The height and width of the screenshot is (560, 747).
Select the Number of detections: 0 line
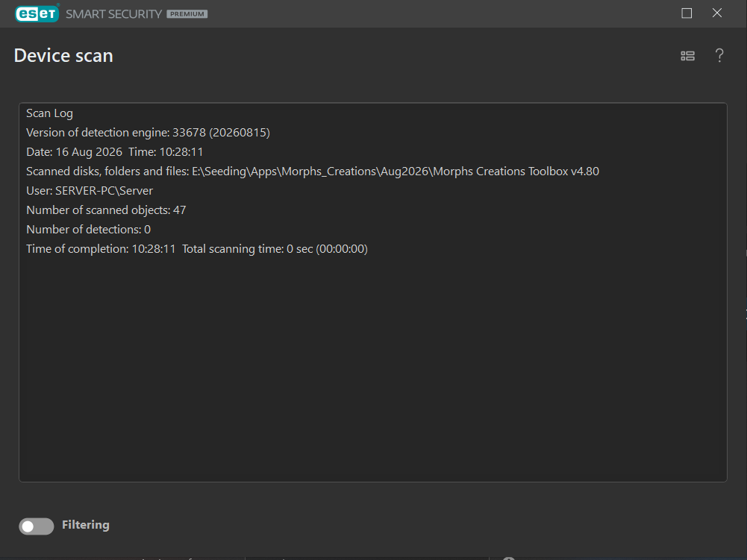tap(89, 230)
